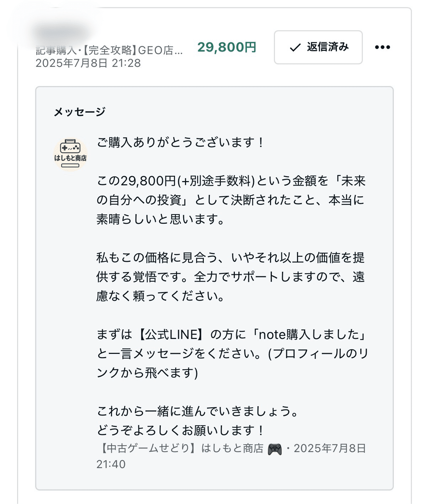
Task: Click the purchase date 2025年7月8日 21:28
Action: 87,63
